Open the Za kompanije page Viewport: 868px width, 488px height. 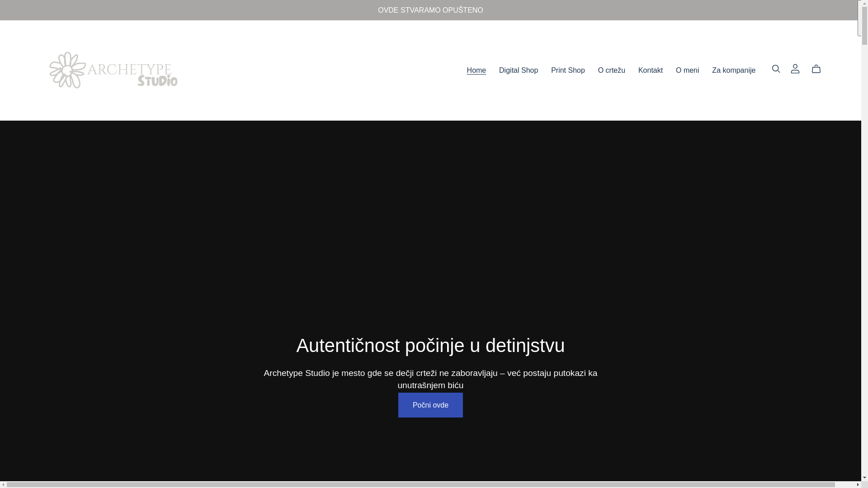click(733, 70)
